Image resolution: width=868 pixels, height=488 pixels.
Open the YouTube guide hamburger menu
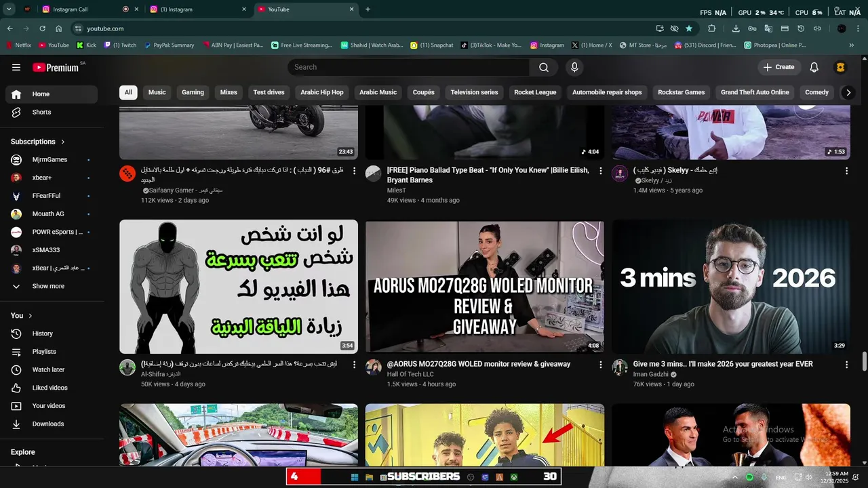[x=16, y=67]
